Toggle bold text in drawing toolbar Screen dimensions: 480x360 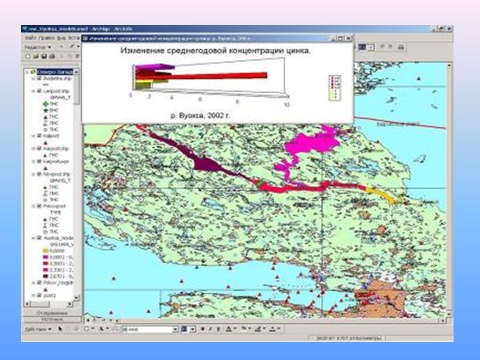point(202,329)
